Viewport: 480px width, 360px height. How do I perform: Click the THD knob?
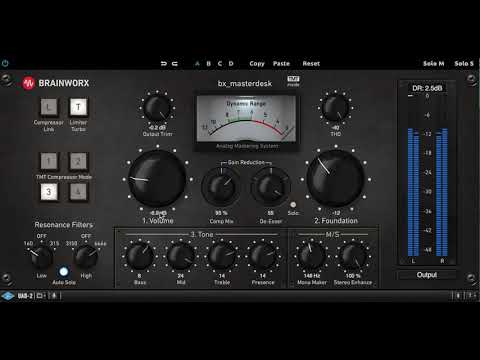(336, 108)
